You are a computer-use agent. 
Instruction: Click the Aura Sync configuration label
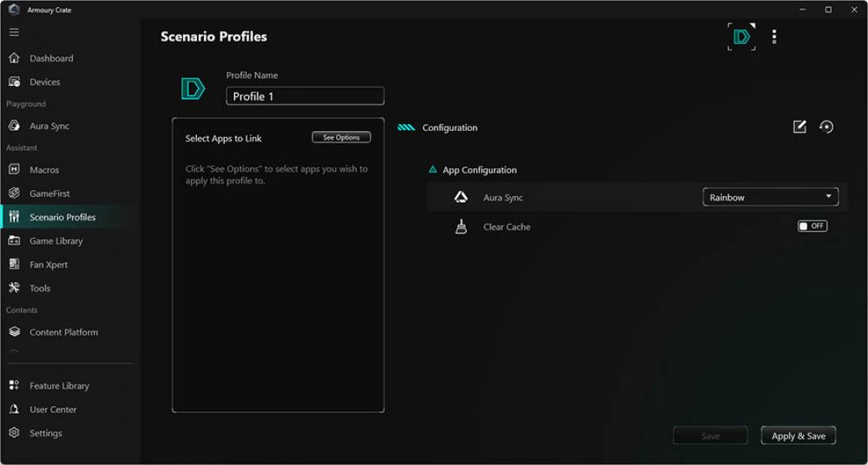503,198
